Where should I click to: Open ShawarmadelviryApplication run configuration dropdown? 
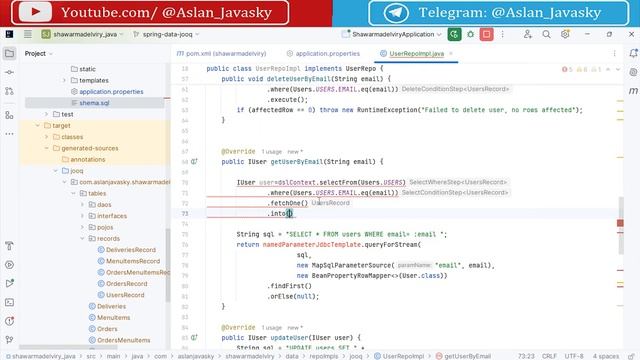coord(391,34)
